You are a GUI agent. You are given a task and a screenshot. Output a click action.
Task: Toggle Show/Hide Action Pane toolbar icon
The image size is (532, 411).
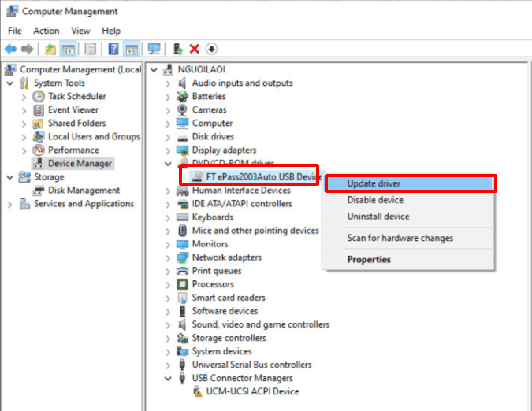[x=132, y=49]
